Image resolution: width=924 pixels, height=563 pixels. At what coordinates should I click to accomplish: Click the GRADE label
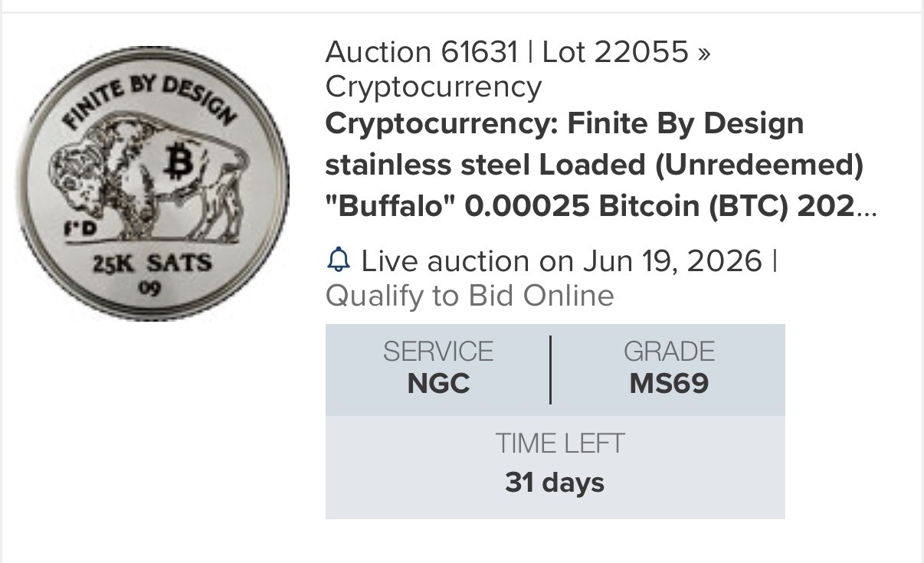click(x=669, y=352)
